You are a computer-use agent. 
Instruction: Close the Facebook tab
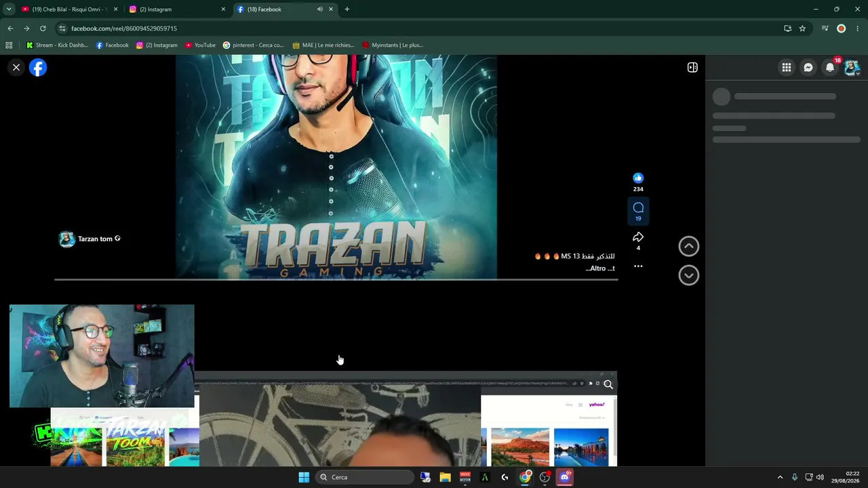coord(331,9)
